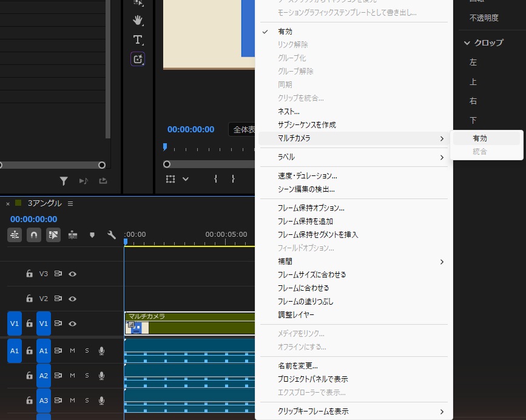Image resolution: width=526 pixels, height=420 pixels.
Task: Choose サブシーケンスを作成 menu item
Action: [x=353, y=125]
